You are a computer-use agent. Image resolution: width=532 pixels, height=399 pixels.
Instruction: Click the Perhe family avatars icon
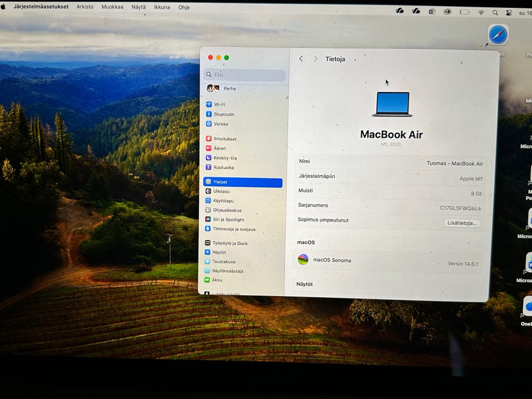click(213, 88)
